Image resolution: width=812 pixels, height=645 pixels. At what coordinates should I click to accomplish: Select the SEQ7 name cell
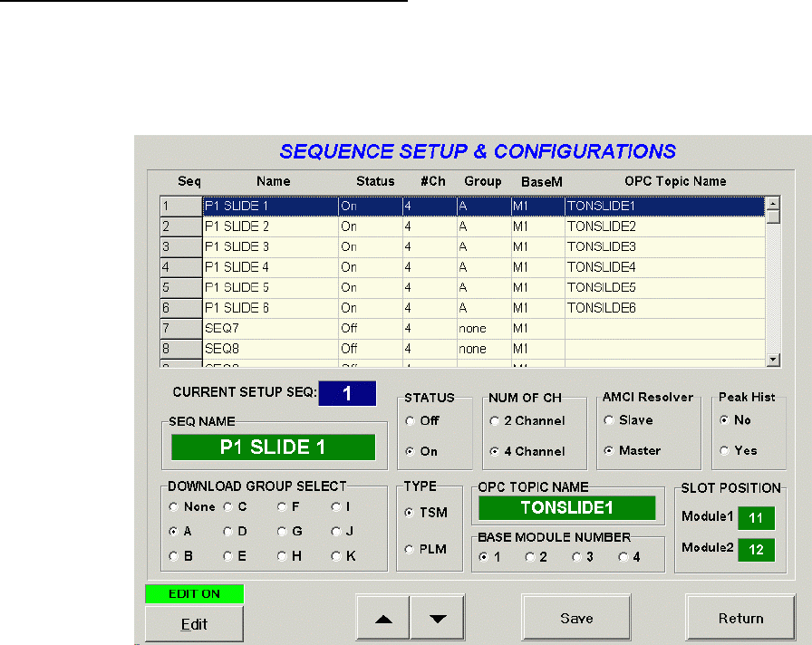click(270, 328)
